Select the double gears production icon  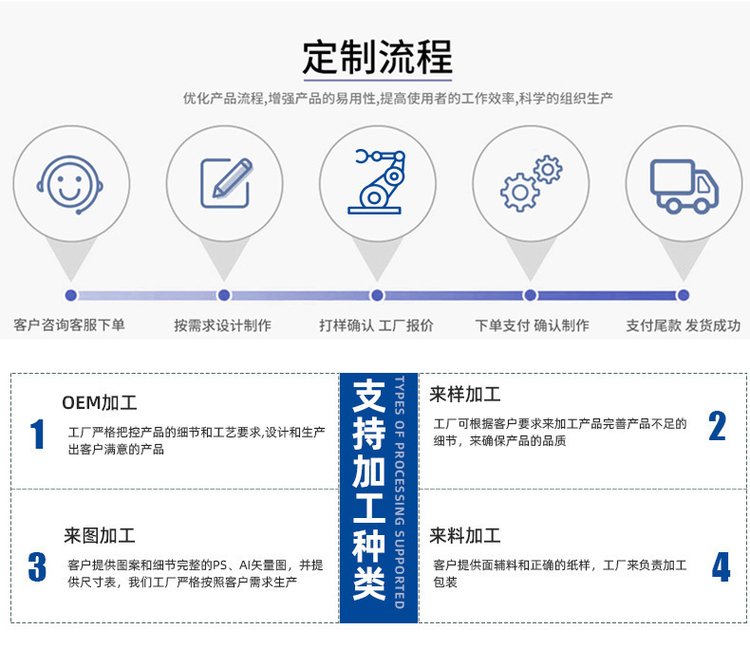point(530,183)
